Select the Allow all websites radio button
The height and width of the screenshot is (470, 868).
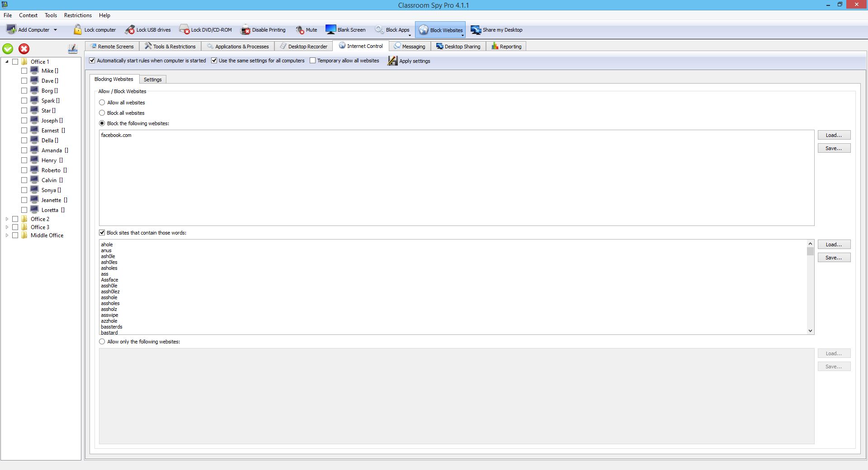[x=102, y=103]
